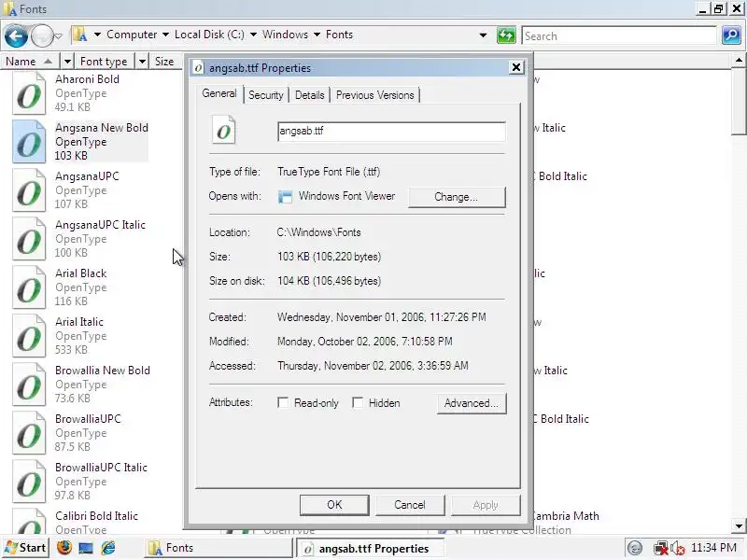Click the clock showing 11:34 PM
Screen dimensions: 747x560
pyautogui.click(x=713, y=548)
